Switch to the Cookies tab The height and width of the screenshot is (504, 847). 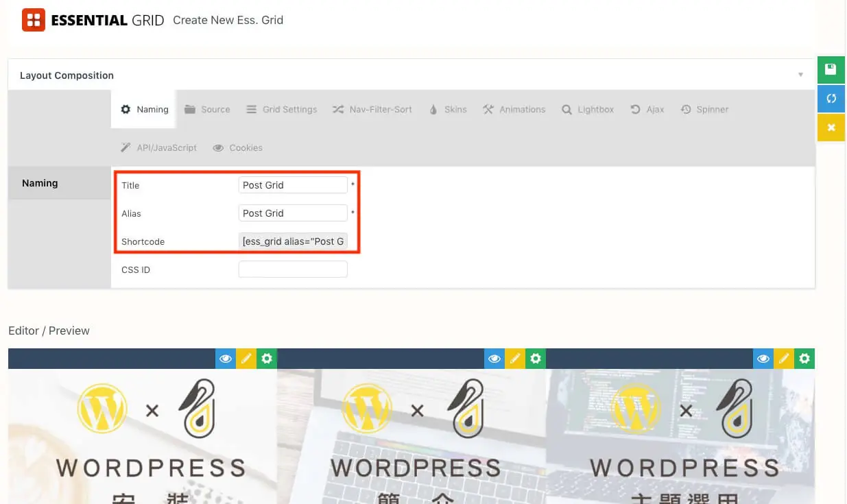click(x=238, y=147)
